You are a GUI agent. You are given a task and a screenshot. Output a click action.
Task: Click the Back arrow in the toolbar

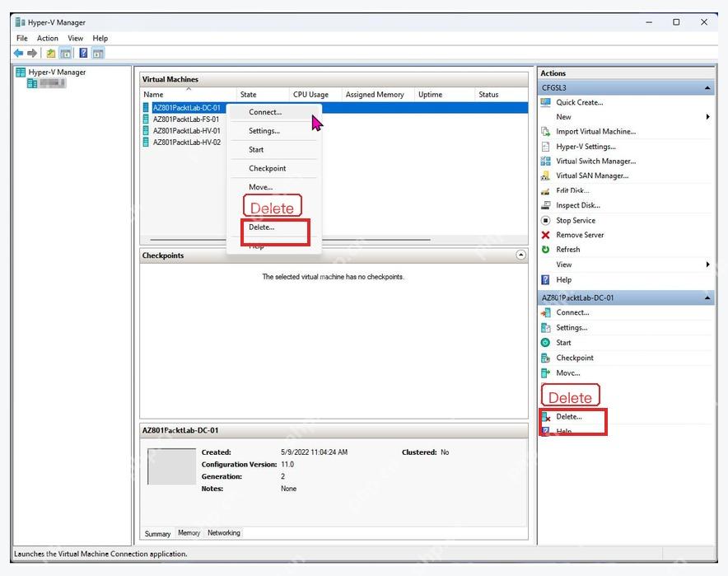pos(19,54)
